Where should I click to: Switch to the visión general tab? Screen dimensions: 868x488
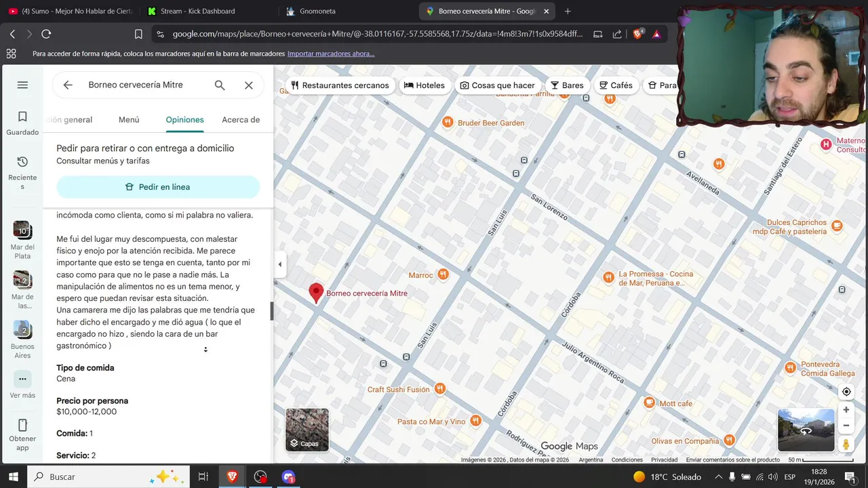point(69,119)
